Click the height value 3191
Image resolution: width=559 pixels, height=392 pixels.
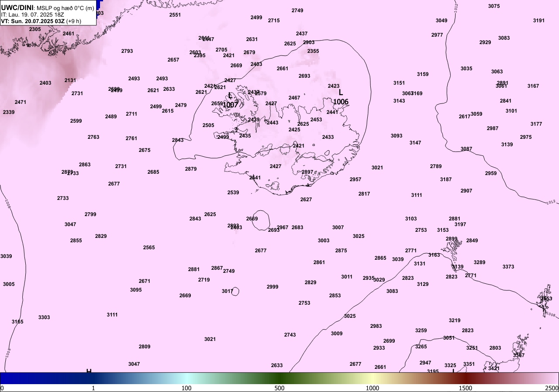point(539,21)
